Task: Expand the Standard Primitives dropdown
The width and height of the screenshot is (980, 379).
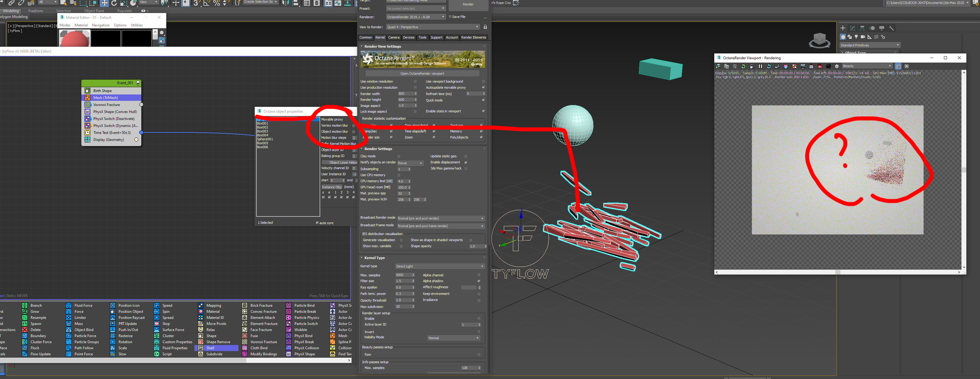Action: click(x=869, y=45)
